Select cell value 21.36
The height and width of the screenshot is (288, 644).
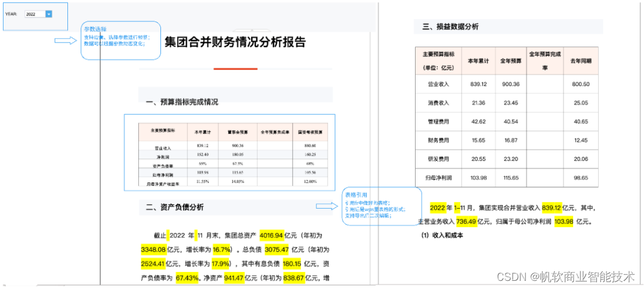[x=478, y=103]
